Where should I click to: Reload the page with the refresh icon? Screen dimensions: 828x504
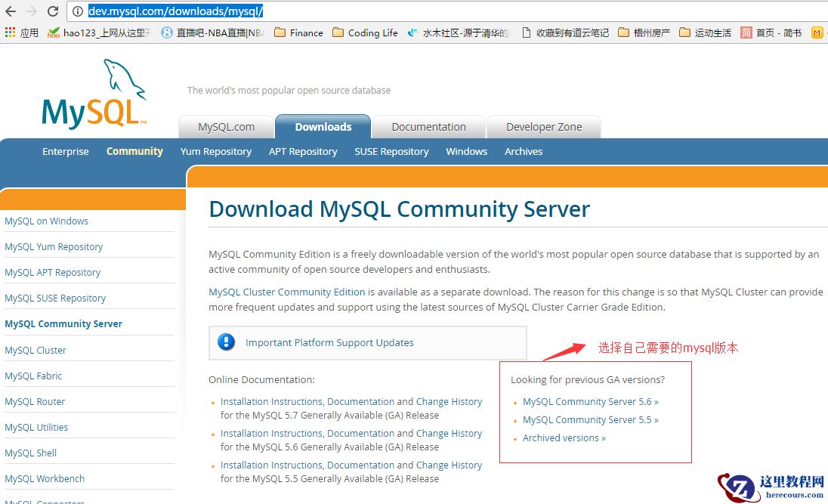click(x=53, y=11)
